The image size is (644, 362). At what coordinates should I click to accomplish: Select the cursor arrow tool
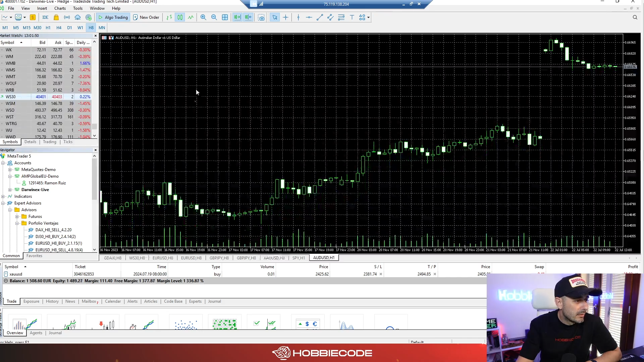point(275,17)
